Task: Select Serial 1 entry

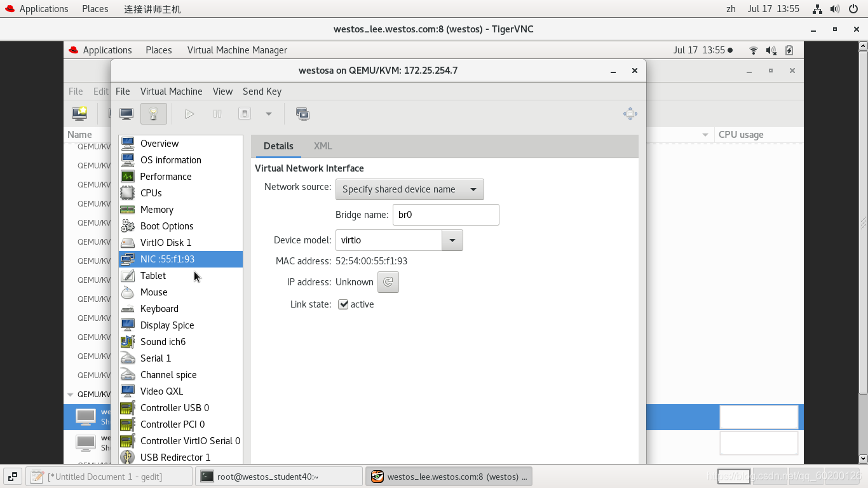Action: point(180,358)
